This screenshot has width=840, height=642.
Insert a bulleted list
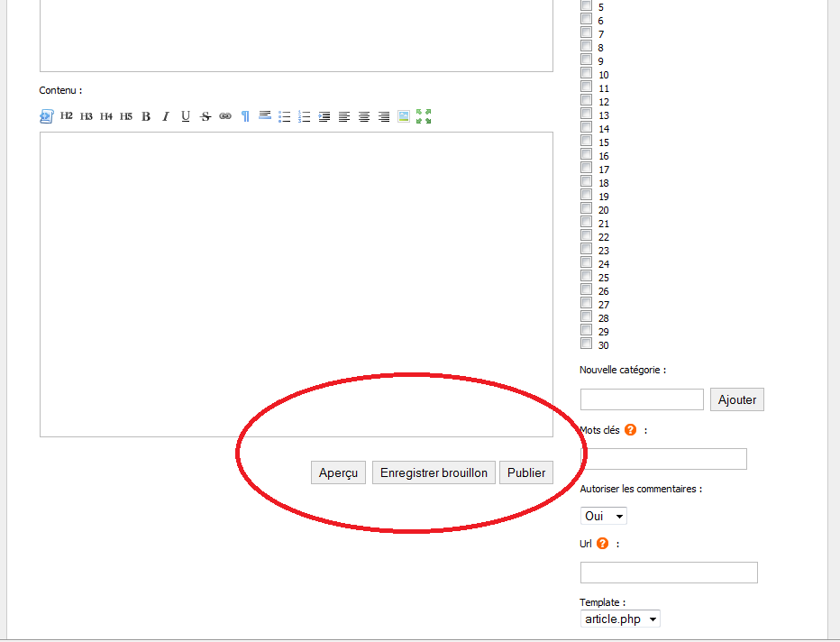coord(285,116)
